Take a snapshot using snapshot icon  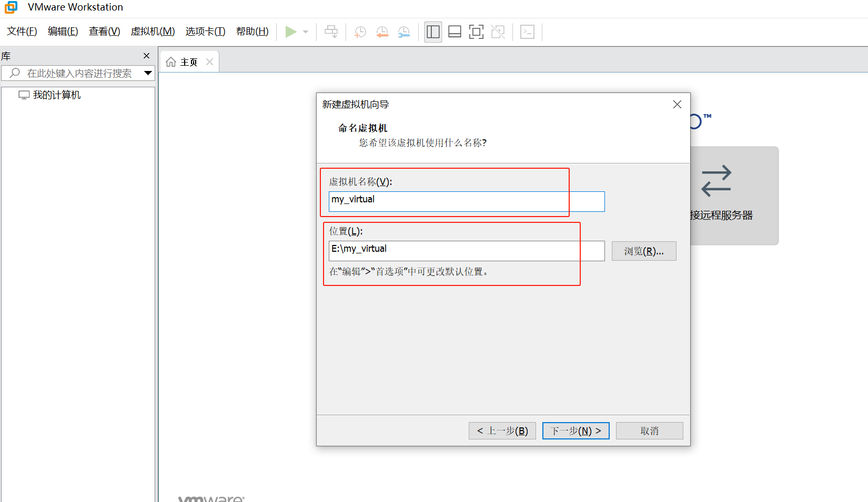pos(360,32)
